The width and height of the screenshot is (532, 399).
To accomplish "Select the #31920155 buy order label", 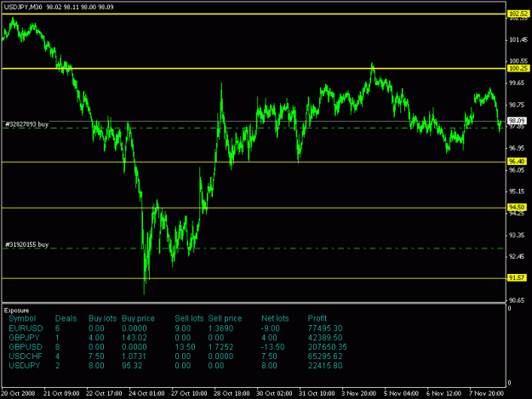I will [26, 244].
